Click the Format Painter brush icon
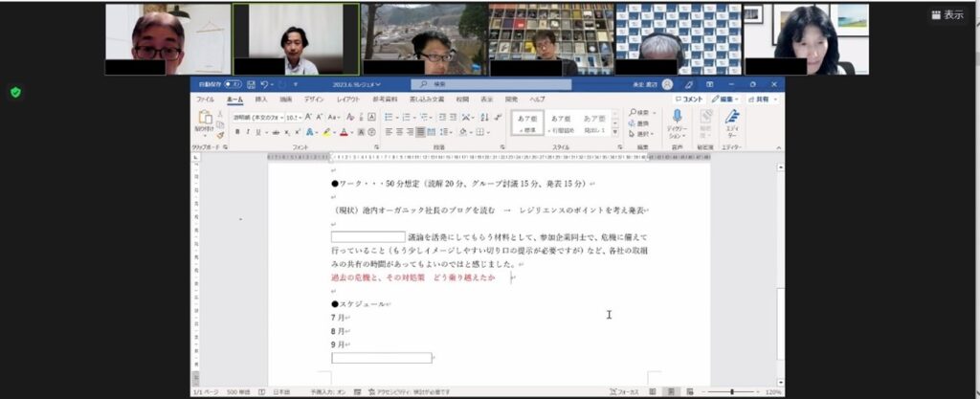 tap(220, 135)
